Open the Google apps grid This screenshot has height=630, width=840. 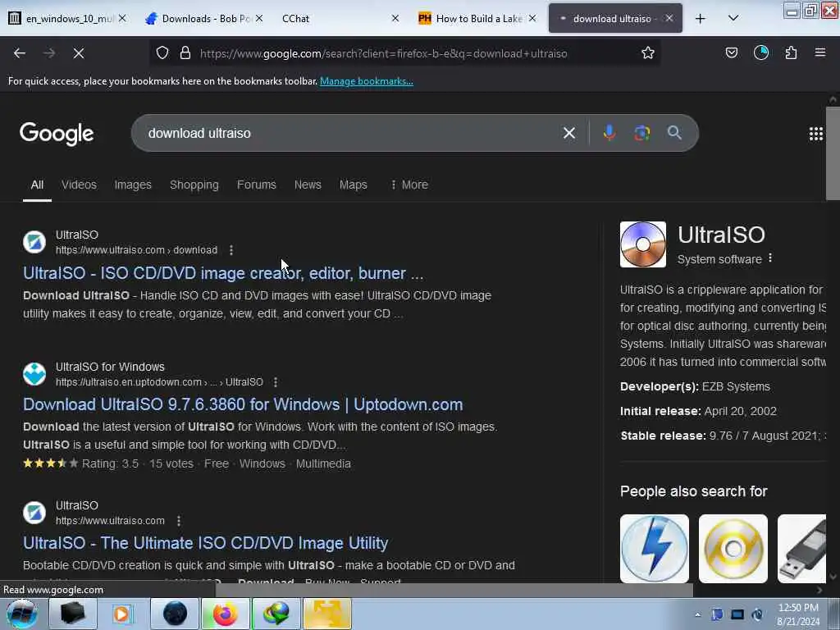pyautogui.click(x=816, y=134)
